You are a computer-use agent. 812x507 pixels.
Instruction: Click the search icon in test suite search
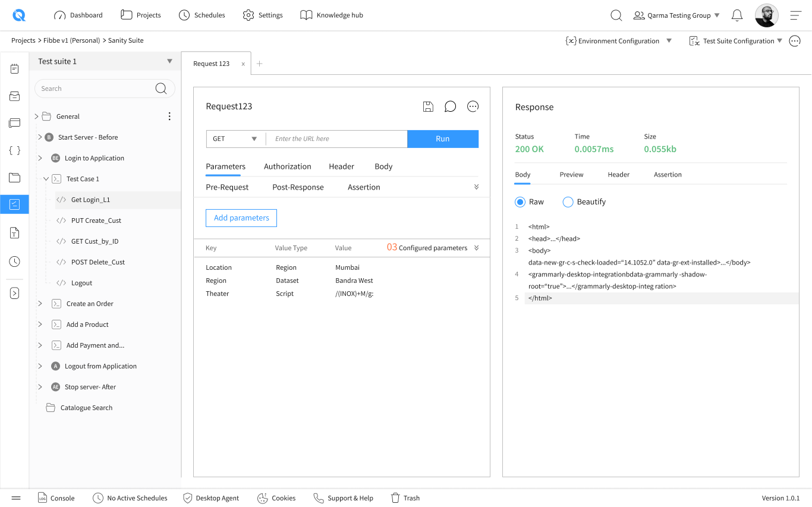[x=161, y=89]
